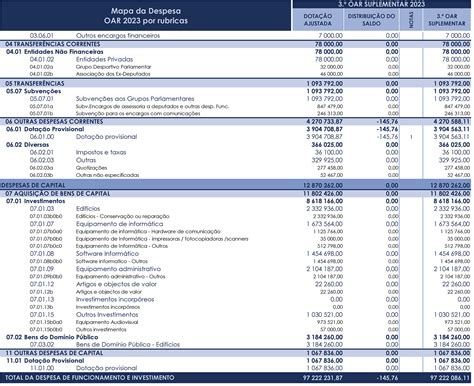Viewport: 474px width, 386px height.
Task: Select the '06.02 Diversas' row label
Action: click(x=27, y=145)
